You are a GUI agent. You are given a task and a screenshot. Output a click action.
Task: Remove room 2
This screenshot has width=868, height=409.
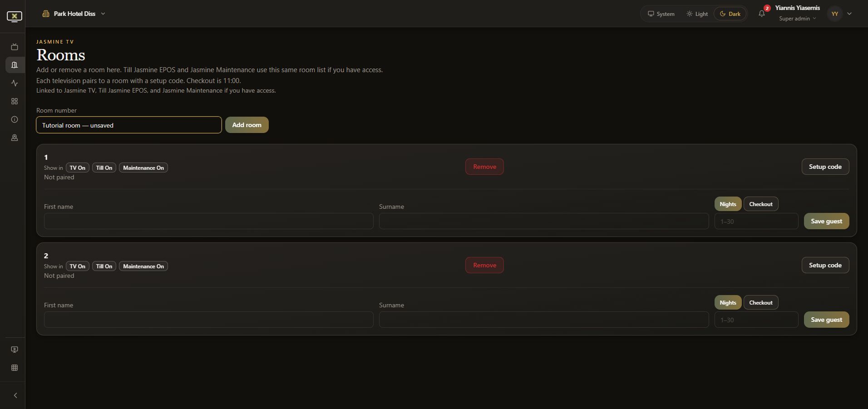[484, 265]
